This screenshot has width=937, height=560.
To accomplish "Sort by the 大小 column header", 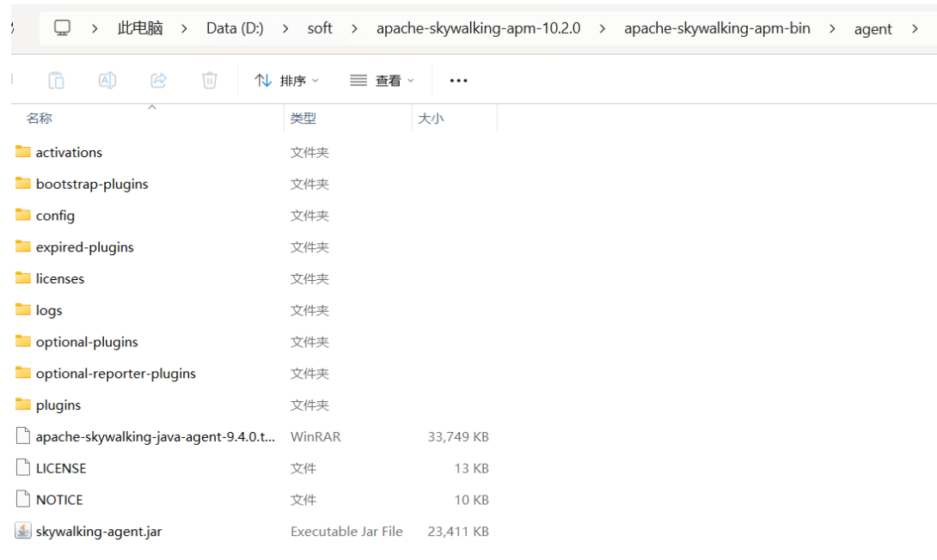I will 431,119.
